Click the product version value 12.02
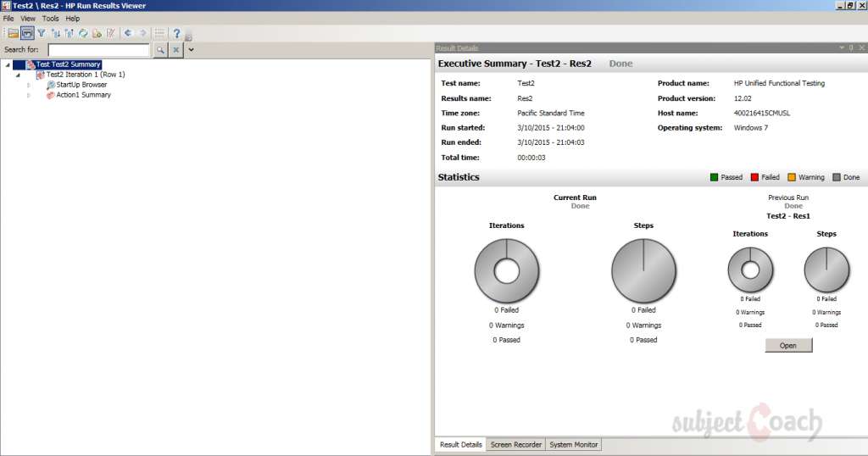This screenshot has width=868, height=456. (743, 98)
